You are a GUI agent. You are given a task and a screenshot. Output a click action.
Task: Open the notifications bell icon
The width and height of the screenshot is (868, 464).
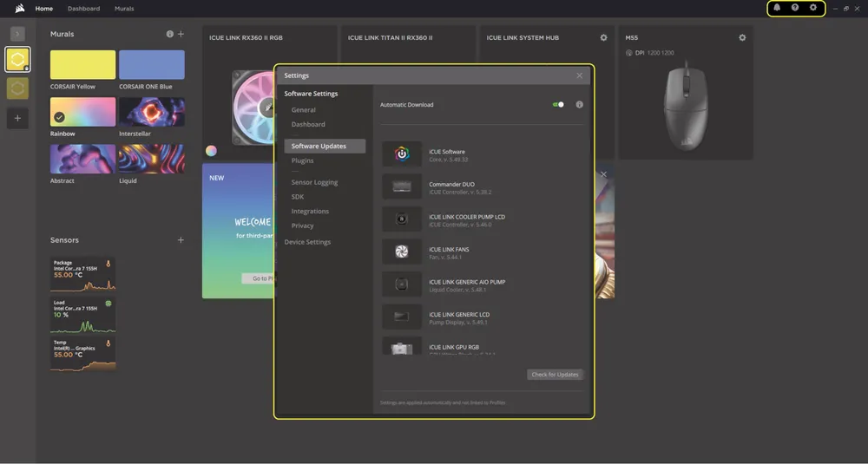coord(777,8)
